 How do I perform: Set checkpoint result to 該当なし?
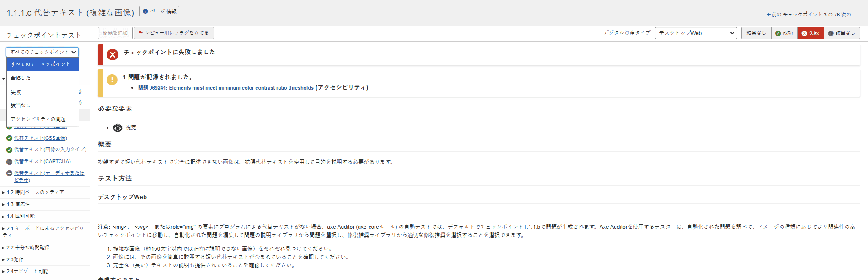tap(841, 33)
